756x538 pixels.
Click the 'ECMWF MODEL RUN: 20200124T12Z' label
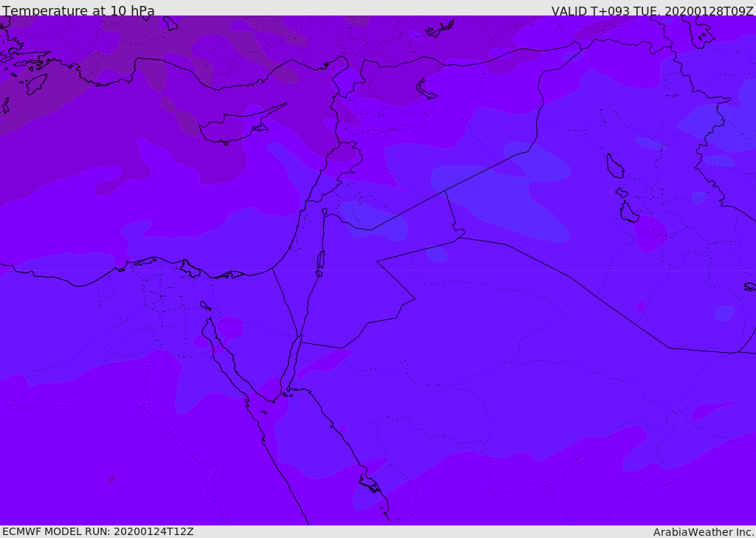[x=98, y=531]
